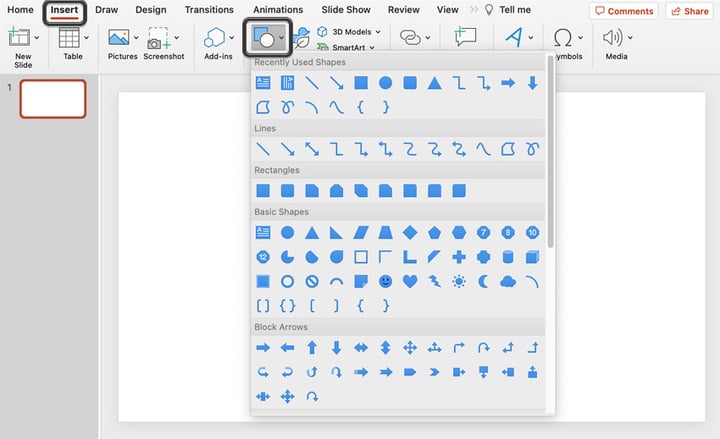The image size is (720, 439).
Task: Choose the Lightning Bolt shape
Action: click(434, 281)
